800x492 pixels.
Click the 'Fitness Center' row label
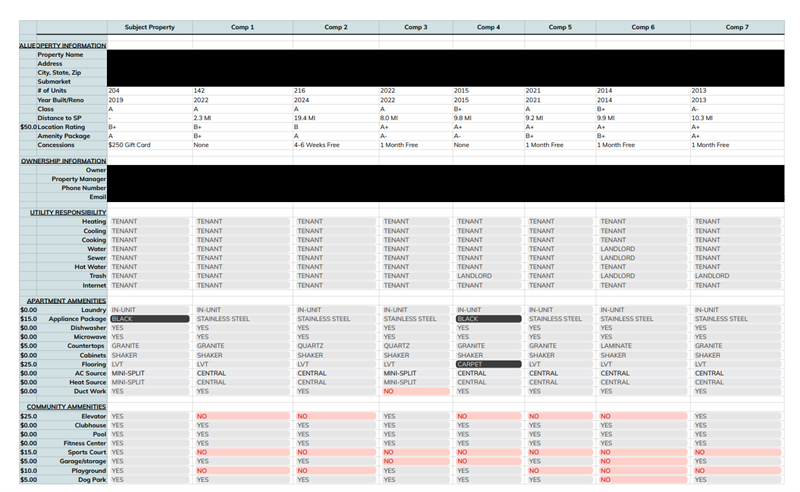pos(85,444)
